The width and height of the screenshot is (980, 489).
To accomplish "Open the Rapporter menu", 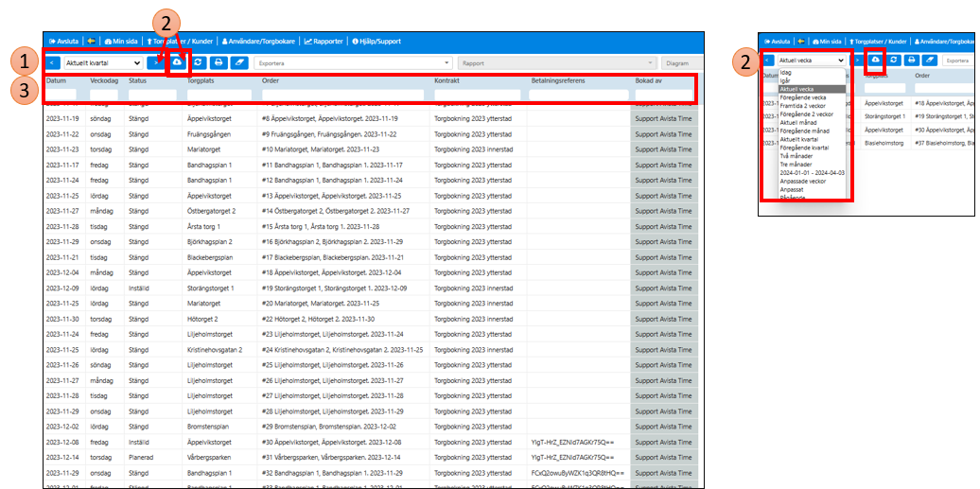I will [x=324, y=42].
